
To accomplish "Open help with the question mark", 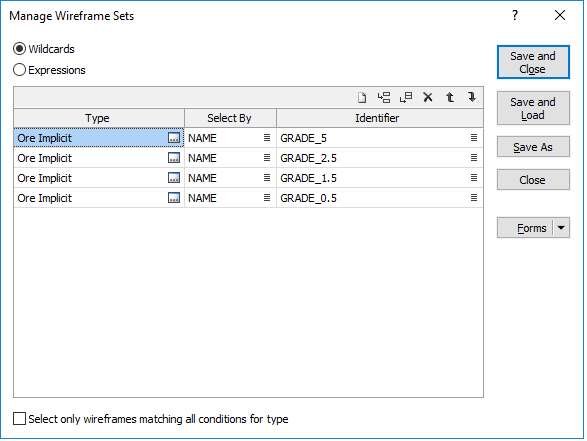I will (x=515, y=15).
